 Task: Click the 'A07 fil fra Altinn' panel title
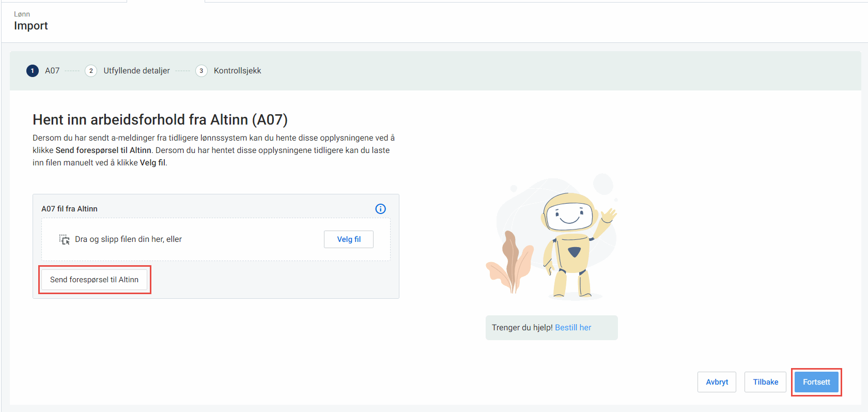pyautogui.click(x=69, y=209)
